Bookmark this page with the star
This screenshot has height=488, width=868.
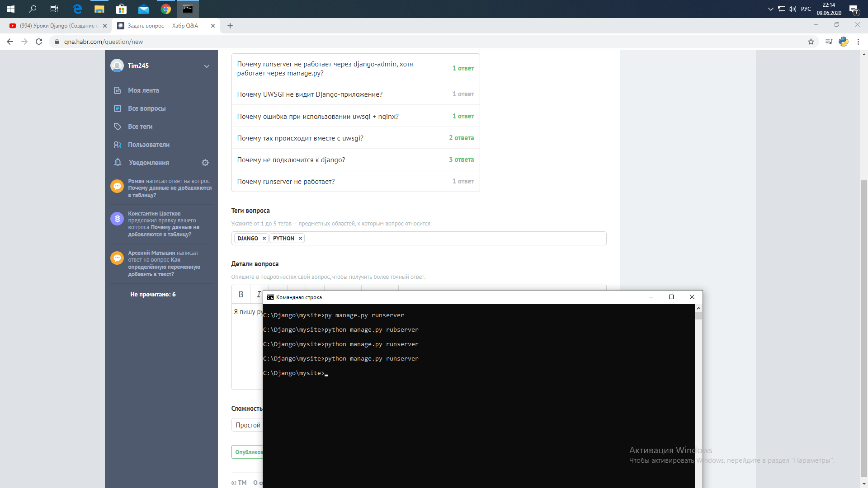811,42
